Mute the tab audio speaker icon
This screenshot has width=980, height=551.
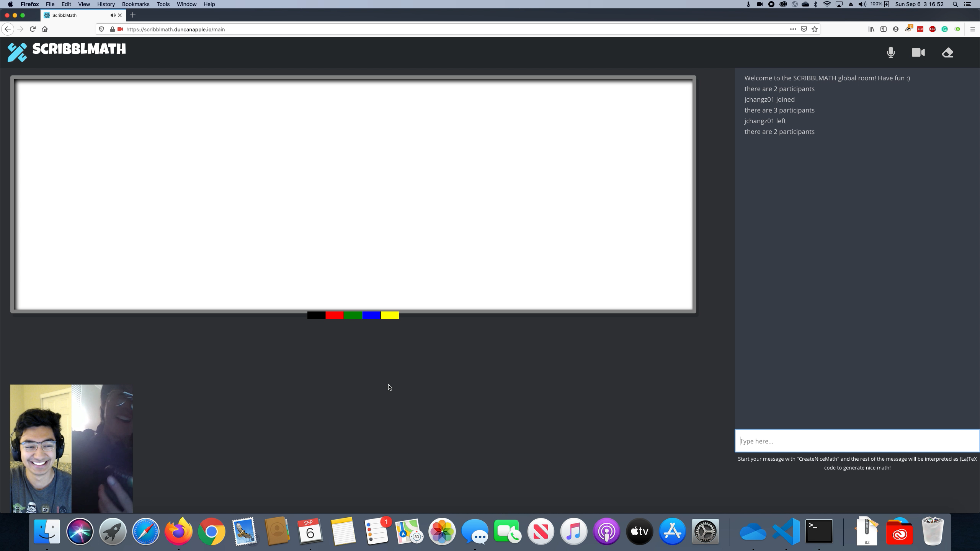[x=113, y=15]
